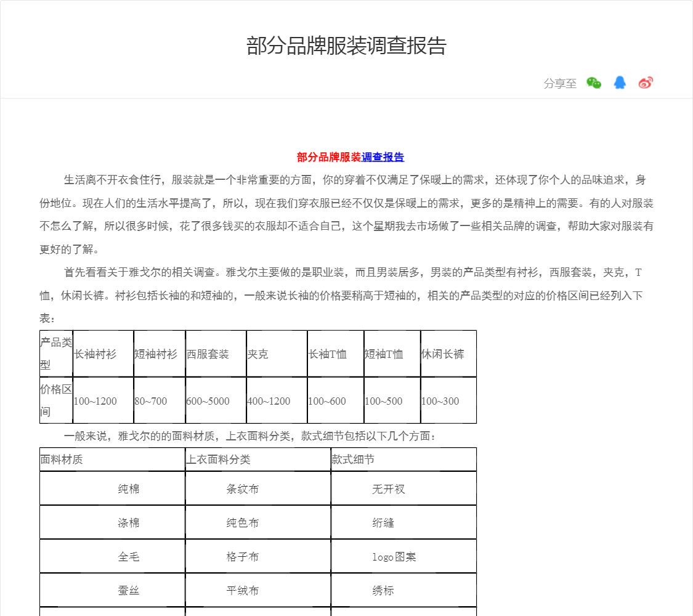Image resolution: width=693 pixels, height=616 pixels.
Task: Click the paragraph starting 生活离不开衣食住行
Action: [x=346, y=214]
